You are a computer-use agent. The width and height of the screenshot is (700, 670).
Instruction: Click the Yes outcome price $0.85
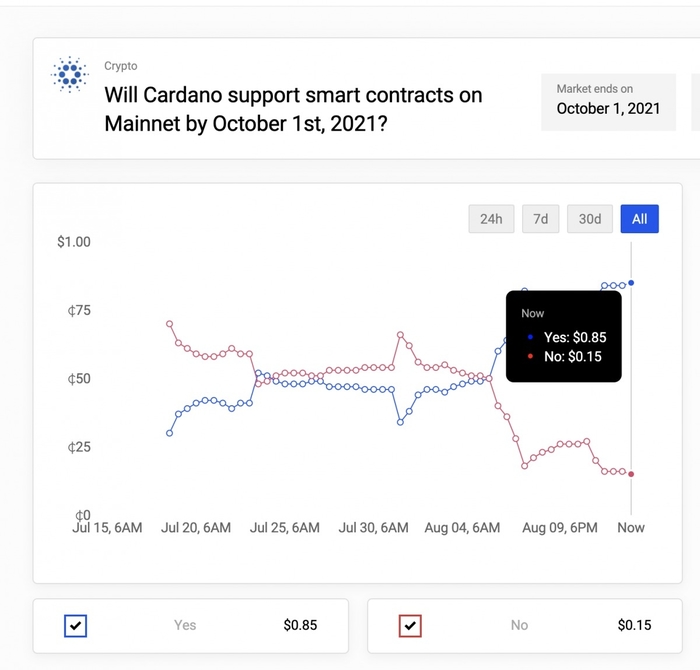[x=300, y=625]
